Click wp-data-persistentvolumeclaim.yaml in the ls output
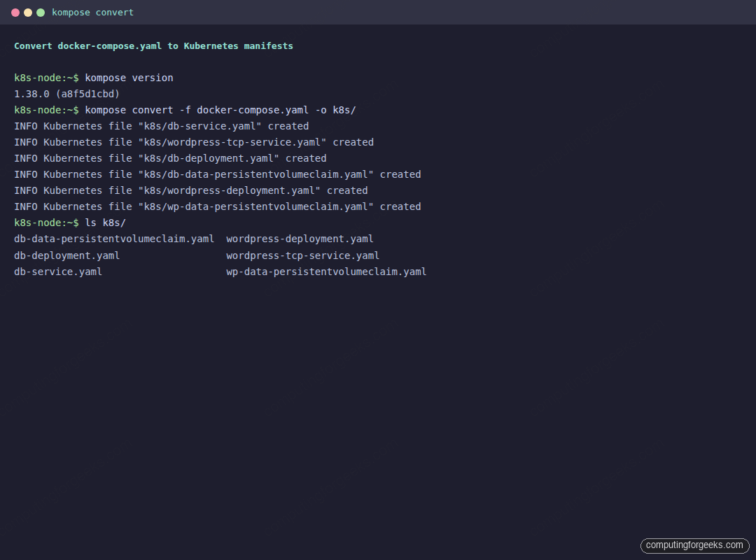 (326, 272)
